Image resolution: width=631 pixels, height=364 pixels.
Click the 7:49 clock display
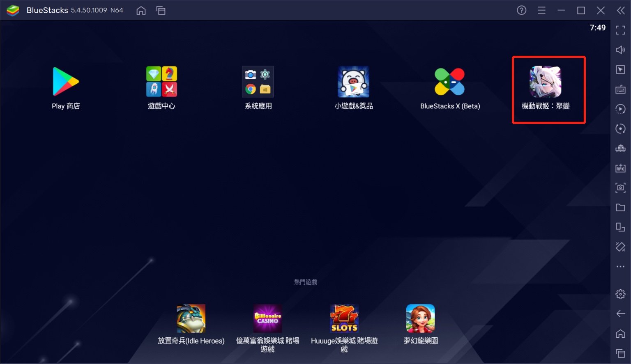click(x=598, y=27)
